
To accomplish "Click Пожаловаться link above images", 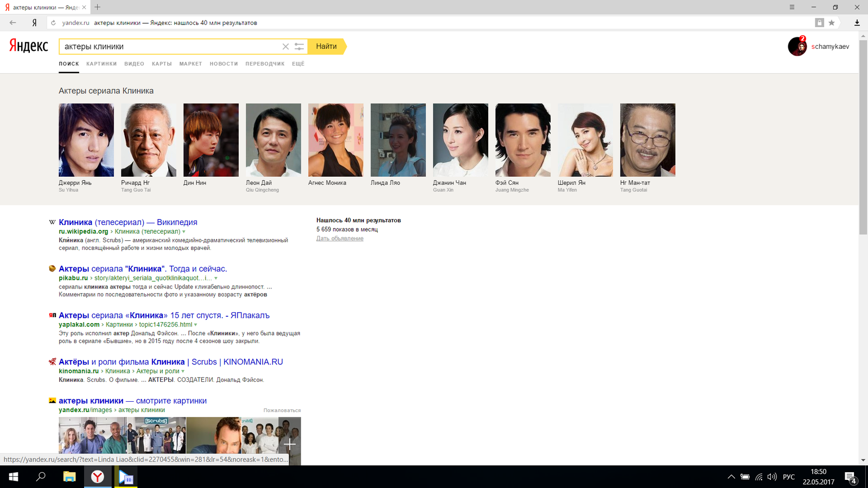I will 282,410.
